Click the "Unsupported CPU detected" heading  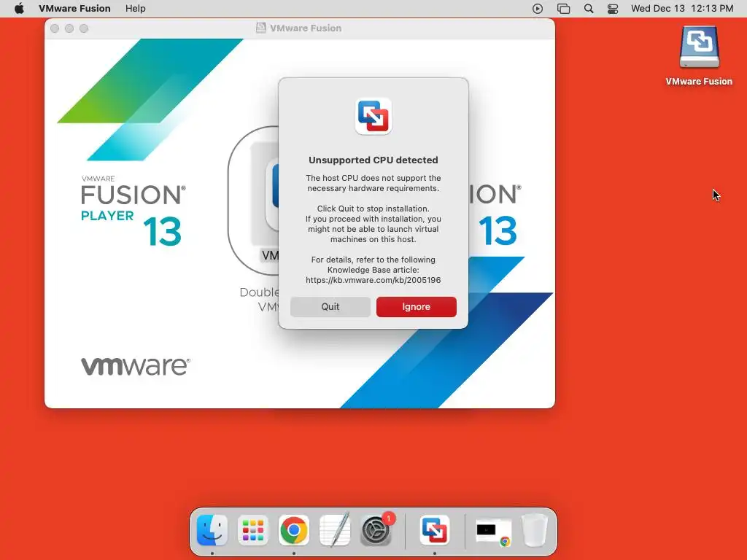tap(373, 160)
